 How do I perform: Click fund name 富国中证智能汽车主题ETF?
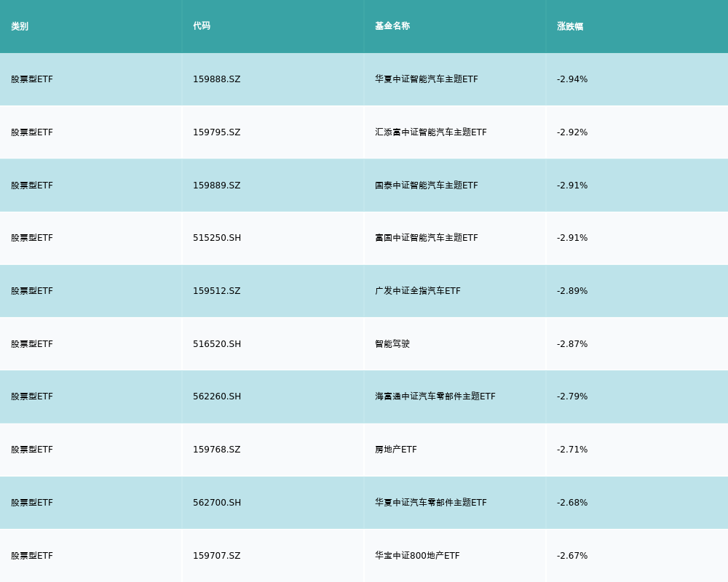(426, 238)
